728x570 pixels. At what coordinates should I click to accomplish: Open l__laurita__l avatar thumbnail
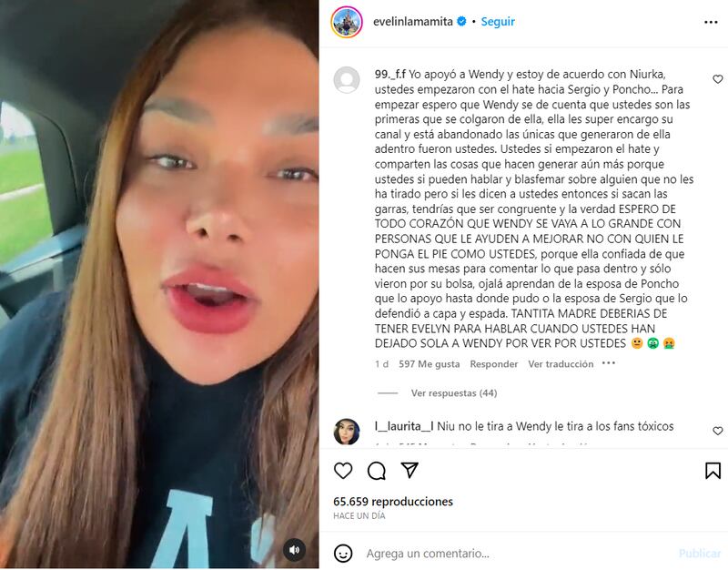tap(347, 432)
